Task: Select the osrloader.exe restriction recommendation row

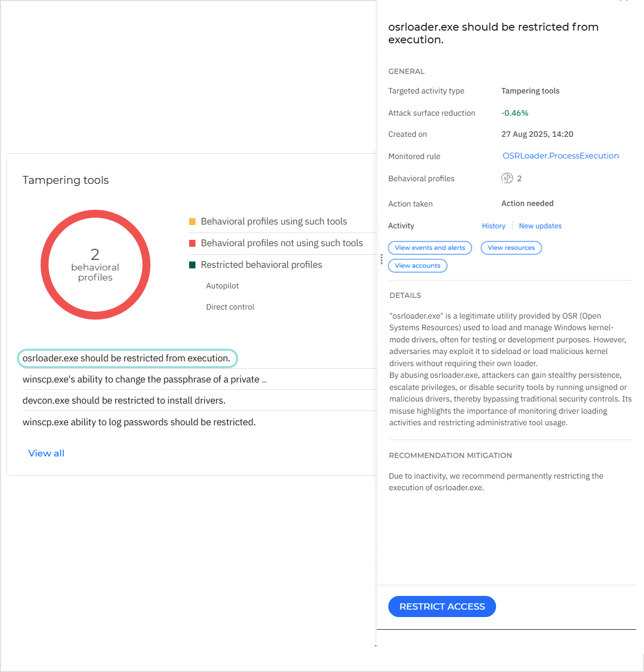Action: click(127, 358)
